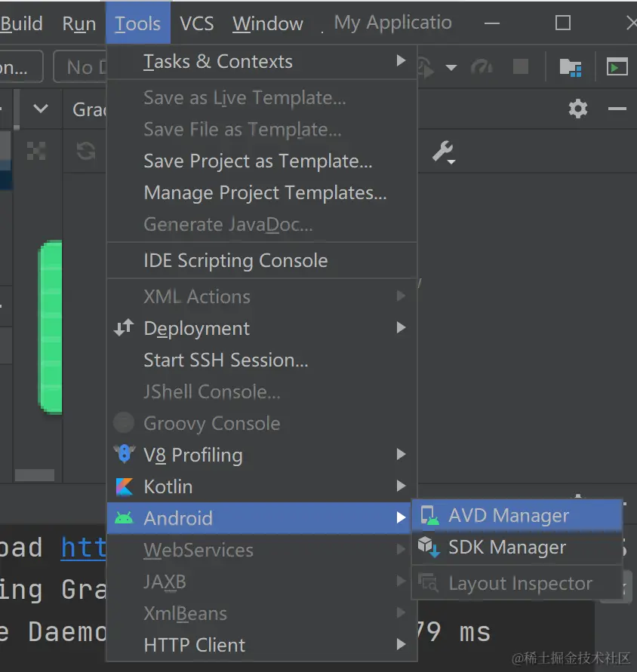This screenshot has width=637, height=672.
Task: Choose Save Project as Template…
Action: point(262,161)
